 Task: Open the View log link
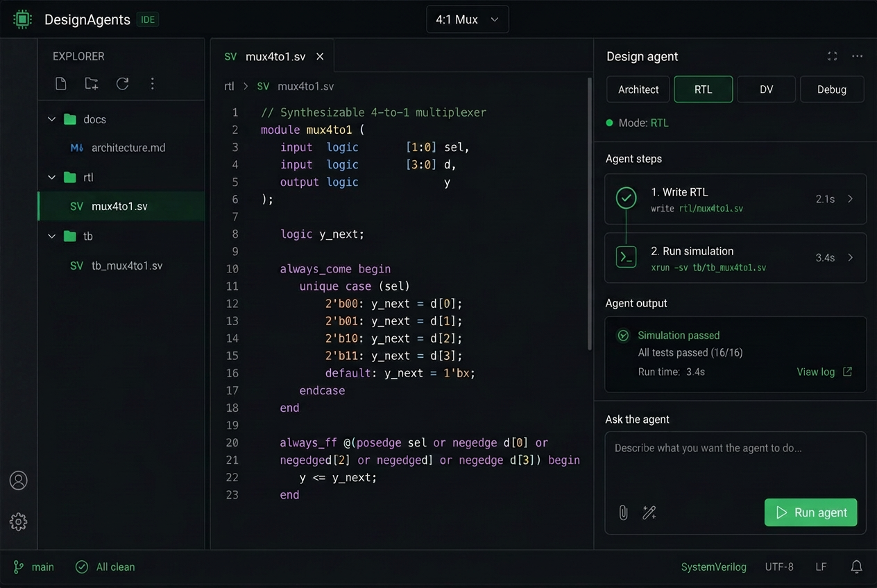(824, 372)
